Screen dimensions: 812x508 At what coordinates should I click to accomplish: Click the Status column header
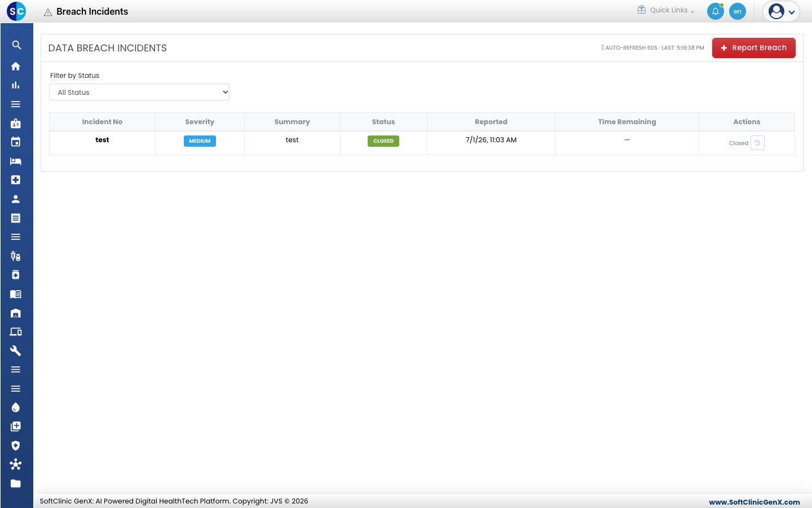383,122
